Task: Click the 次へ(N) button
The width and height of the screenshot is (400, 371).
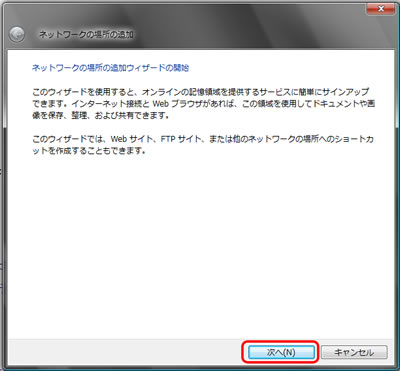Action: click(x=281, y=352)
